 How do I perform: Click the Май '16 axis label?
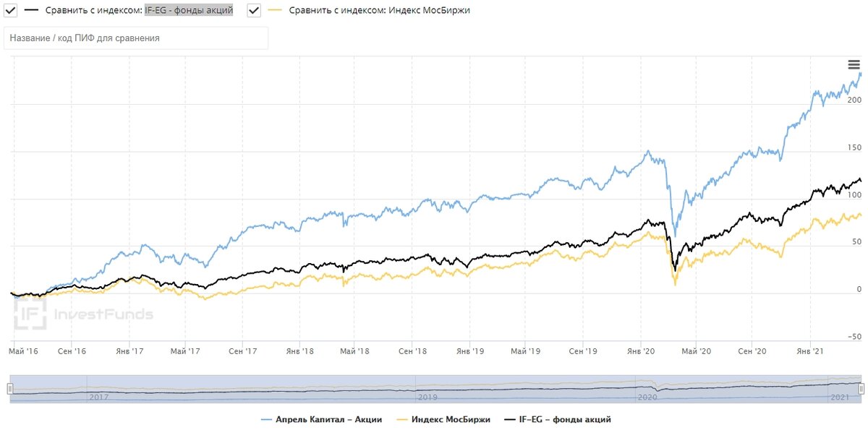24,351
